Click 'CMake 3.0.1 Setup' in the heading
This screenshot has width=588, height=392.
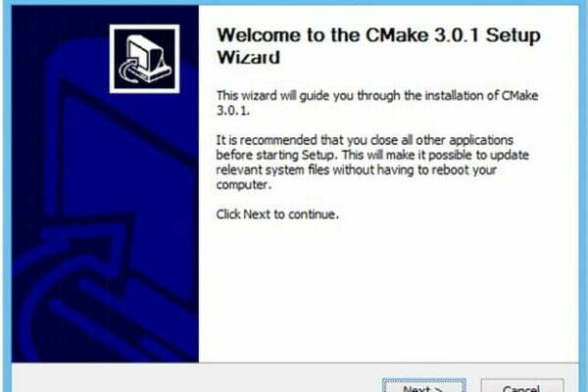click(454, 35)
